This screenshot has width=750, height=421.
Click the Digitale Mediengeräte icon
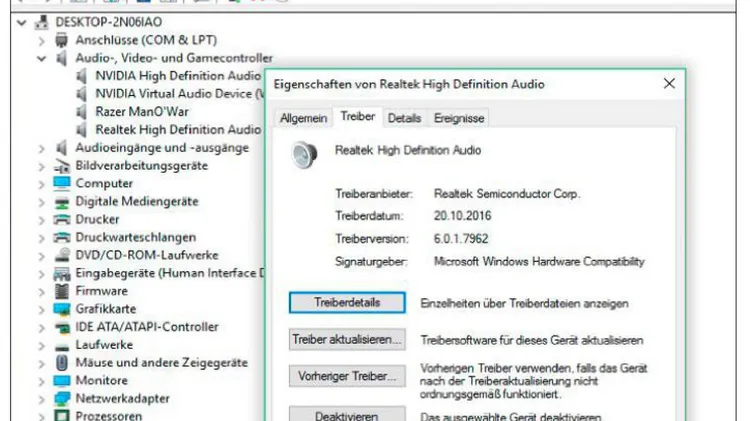[62, 202]
